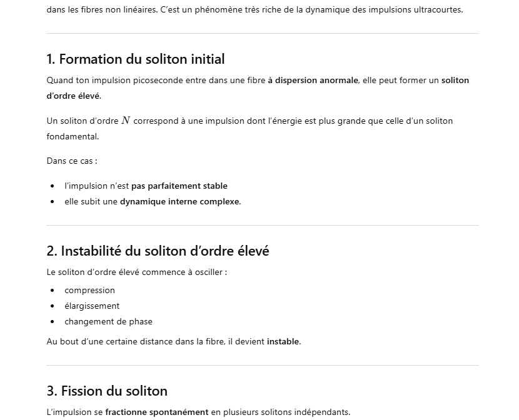Click the heading "1. Formation du soliton initial"
The image size is (519, 420).
pyautogui.click(x=135, y=59)
